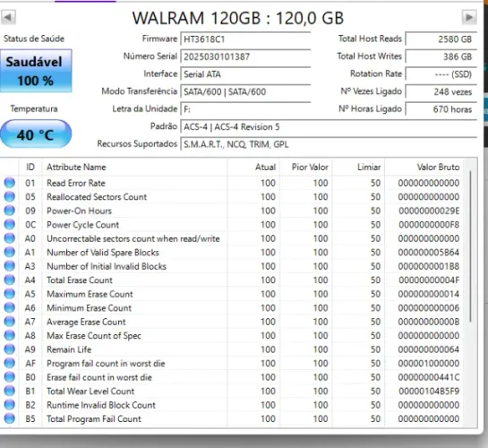Viewport: 488px width, 448px height.
Task: Select the Number of Valid Spare Blocks name
Action: pos(103,253)
